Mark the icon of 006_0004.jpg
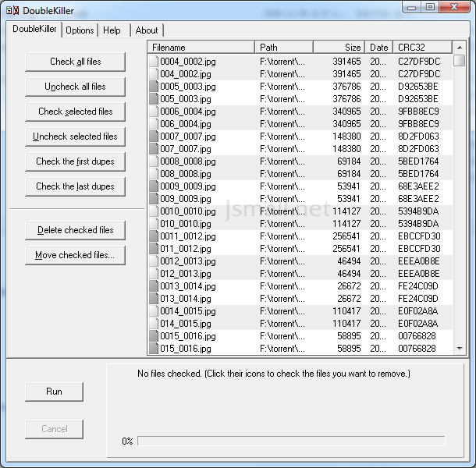The width and height of the screenshot is (476, 468). tap(154, 124)
